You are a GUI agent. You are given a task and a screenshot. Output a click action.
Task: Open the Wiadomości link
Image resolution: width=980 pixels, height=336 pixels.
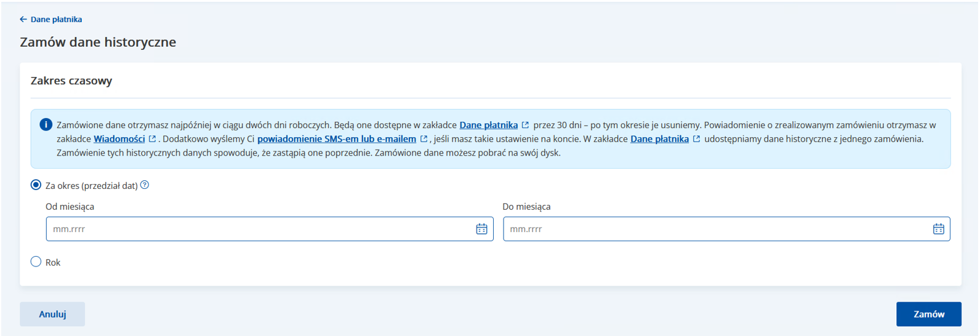point(119,139)
